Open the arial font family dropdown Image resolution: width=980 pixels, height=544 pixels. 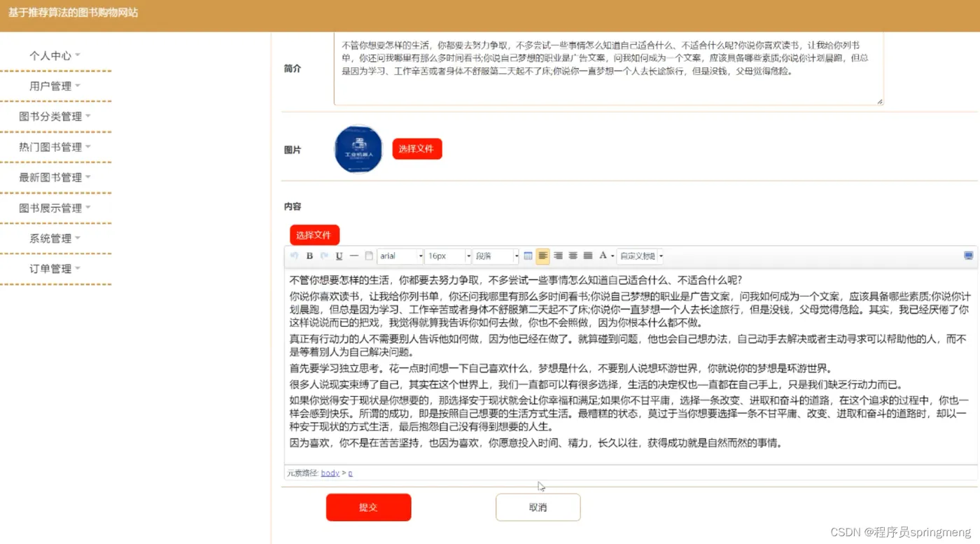click(399, 256)
